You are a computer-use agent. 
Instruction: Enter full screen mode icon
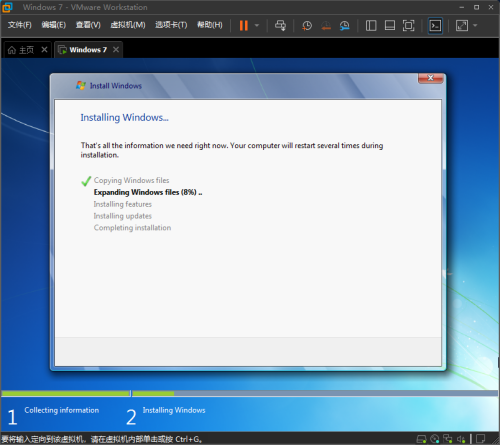(408, 26)
